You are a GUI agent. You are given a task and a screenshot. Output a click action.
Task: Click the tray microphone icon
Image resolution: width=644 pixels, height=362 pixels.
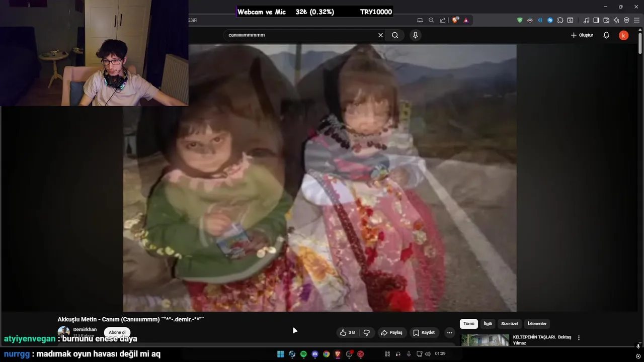click(409, 354)
